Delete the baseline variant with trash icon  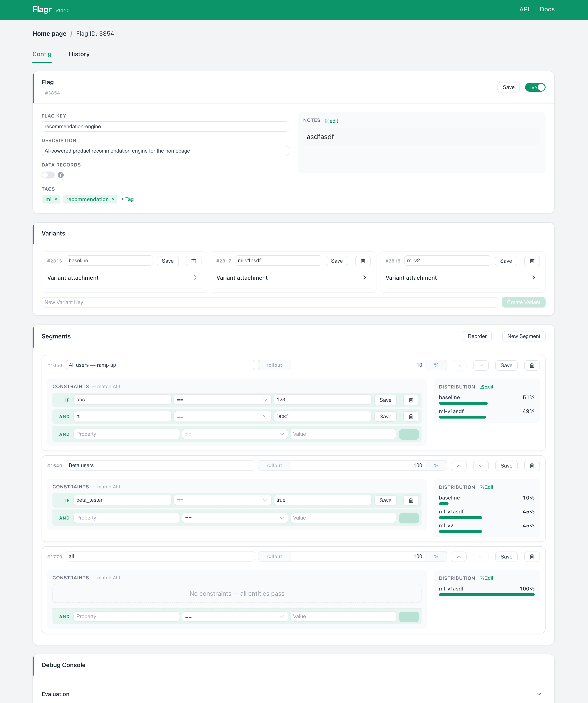(193, 261)
